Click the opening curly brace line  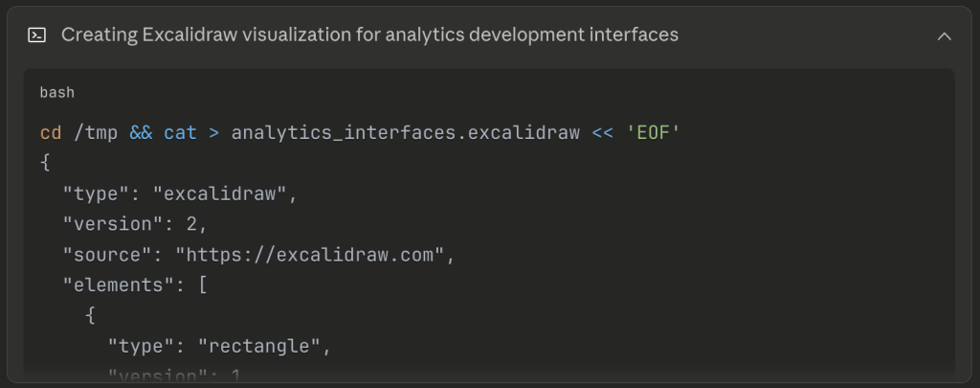(x=45, y=163)
